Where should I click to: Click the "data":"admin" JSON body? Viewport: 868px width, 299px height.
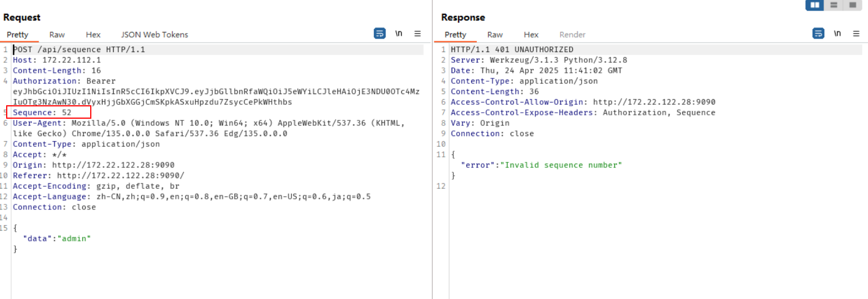coord(57,239)
